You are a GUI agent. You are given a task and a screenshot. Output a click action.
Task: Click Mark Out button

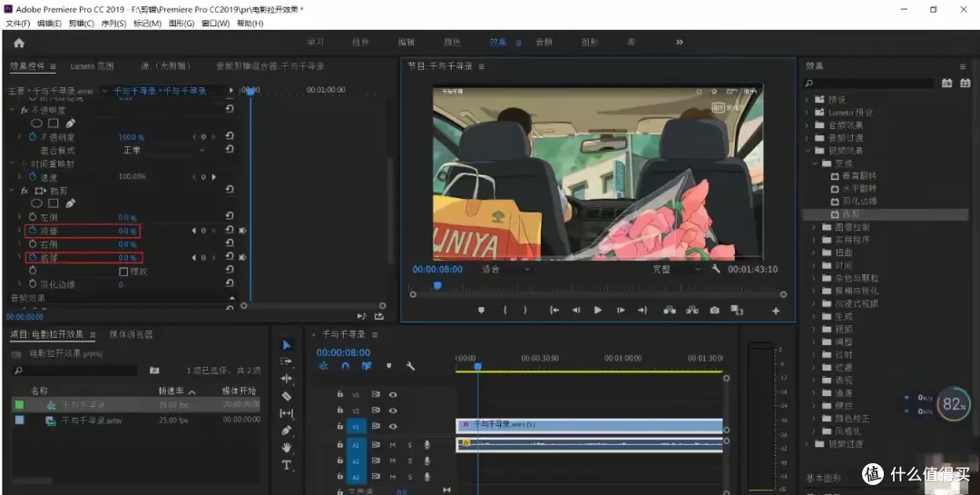click(x=525, y=310)
